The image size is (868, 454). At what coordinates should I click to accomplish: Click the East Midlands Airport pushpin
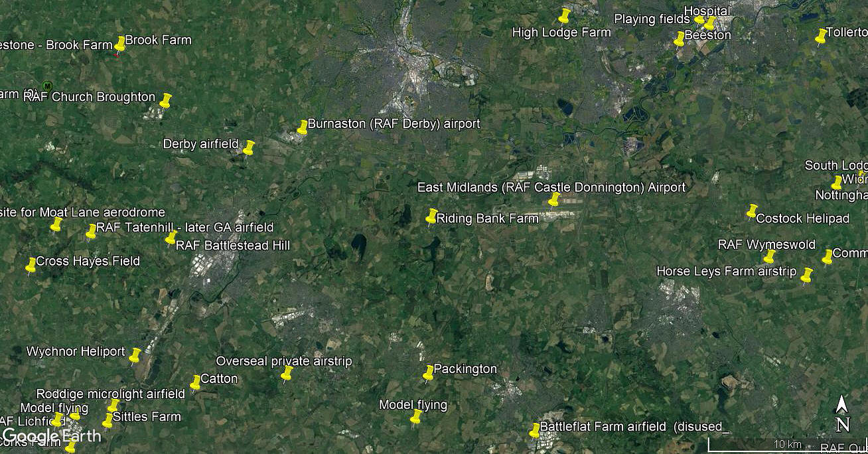click(553, 199)
